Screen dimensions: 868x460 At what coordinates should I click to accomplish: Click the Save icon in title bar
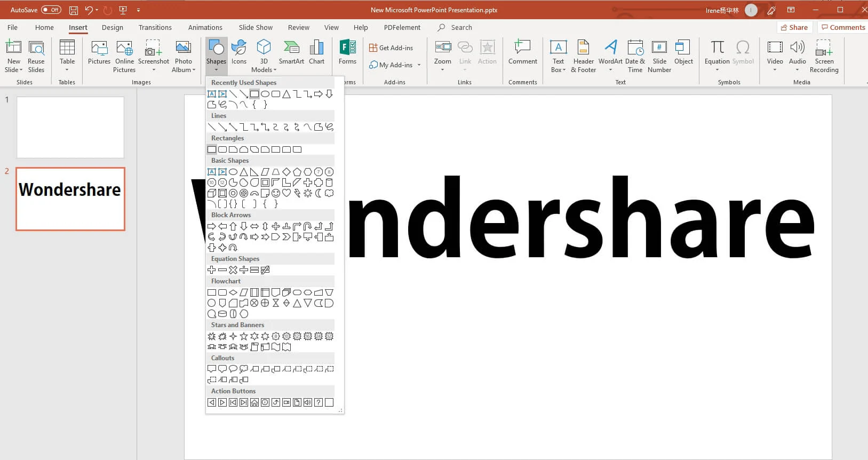coord(74,10)
